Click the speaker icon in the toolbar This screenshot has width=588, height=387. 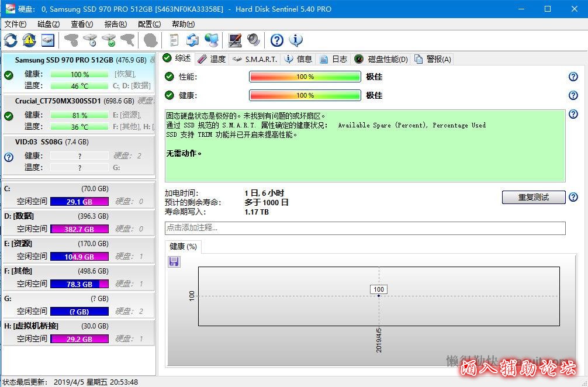pos(253,40)
